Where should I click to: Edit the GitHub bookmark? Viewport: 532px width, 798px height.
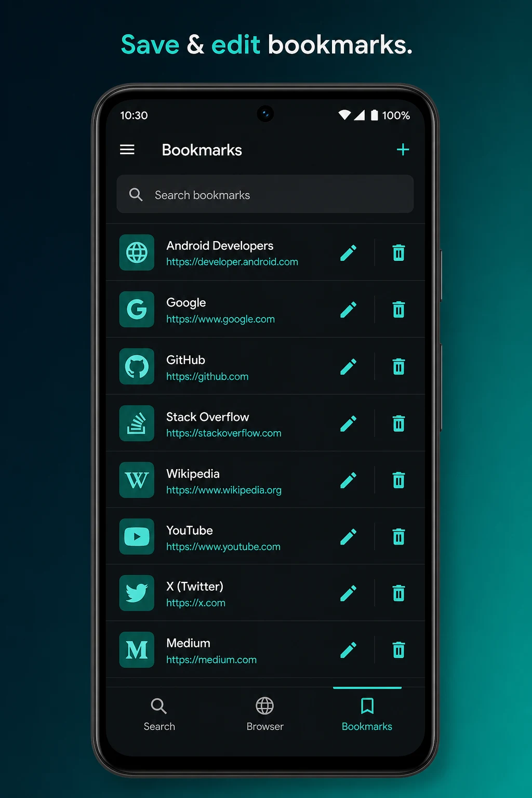(x=348, y=367)
